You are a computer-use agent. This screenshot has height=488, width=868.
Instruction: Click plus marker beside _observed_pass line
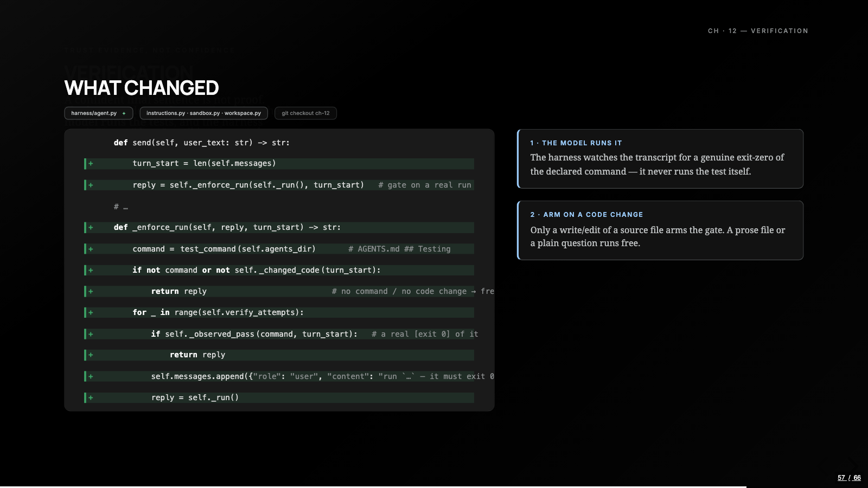click(x=91, y=334)
